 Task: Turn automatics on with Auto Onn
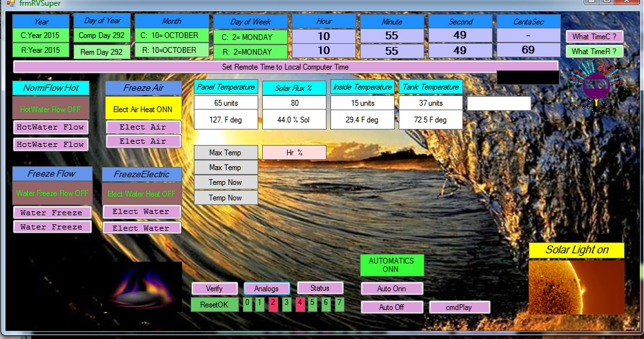click(x=392, y=289)
